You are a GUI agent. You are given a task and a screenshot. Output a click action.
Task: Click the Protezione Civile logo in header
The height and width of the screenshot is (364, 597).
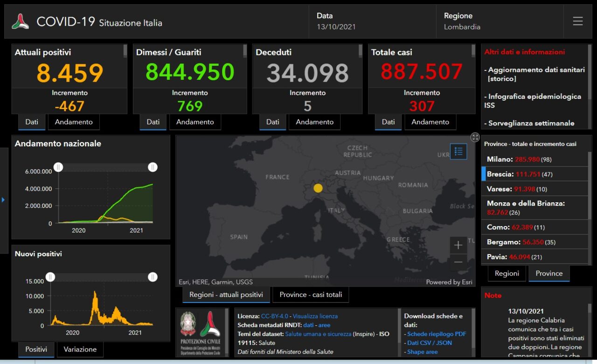point(21,21)
